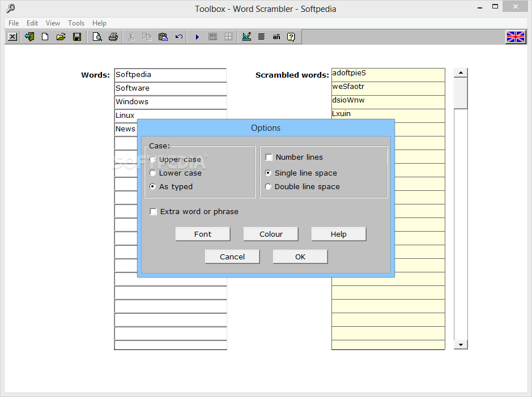This screenshot has height=397, width=532.
Task: Click the Linux word field
Action: pos(171,114)
